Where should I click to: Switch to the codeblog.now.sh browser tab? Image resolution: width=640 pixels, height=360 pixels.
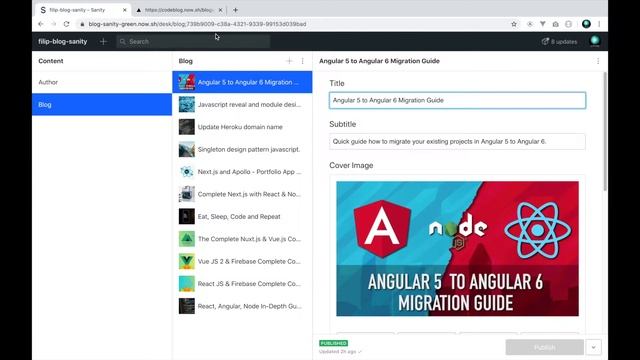pyautogui.click(x=180, y=10)
